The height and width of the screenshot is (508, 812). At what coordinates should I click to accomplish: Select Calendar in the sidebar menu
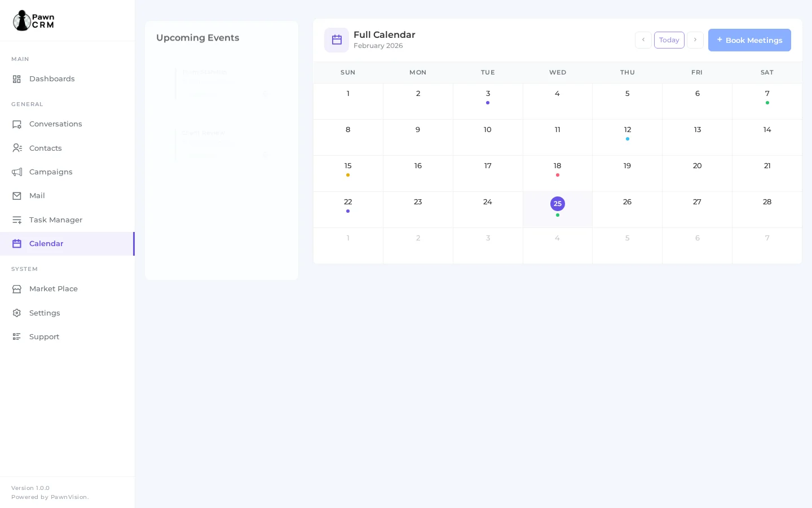(x=46, y=244)
